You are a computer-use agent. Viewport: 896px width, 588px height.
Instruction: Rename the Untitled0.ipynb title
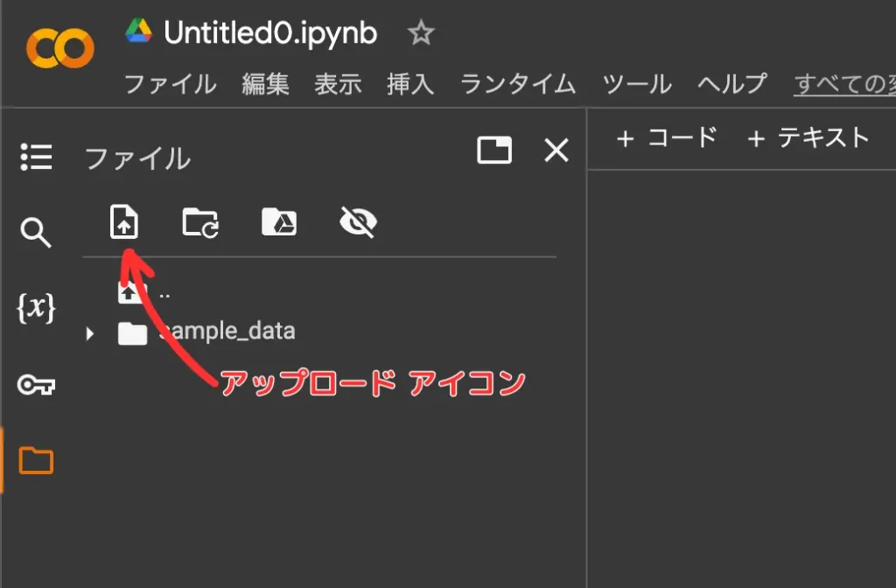pos(270,32)
